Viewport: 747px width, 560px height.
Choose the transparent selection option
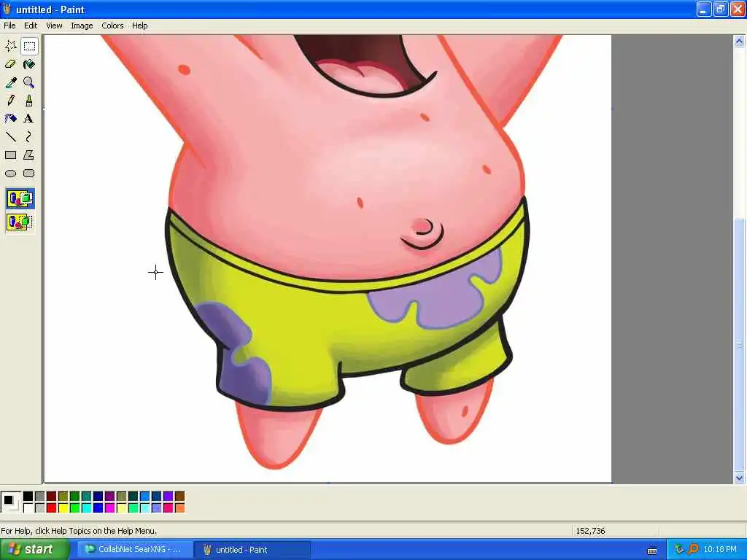(x=20, y=222)
